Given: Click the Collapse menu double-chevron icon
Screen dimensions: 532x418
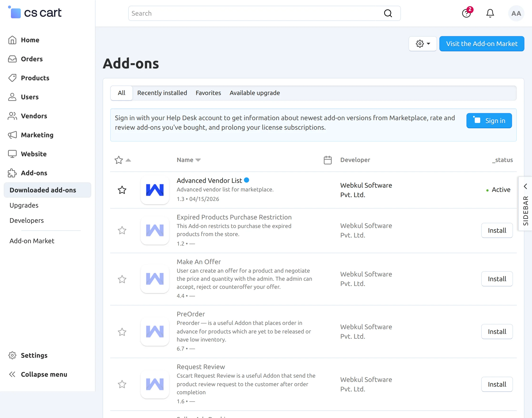Looking at the screenshot, I should (x=12, y=374).
